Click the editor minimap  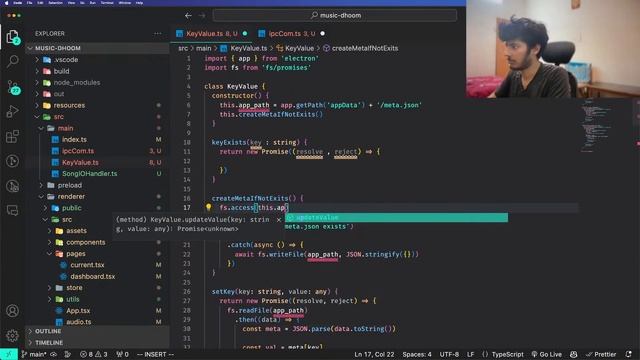(x=598, y=127)
